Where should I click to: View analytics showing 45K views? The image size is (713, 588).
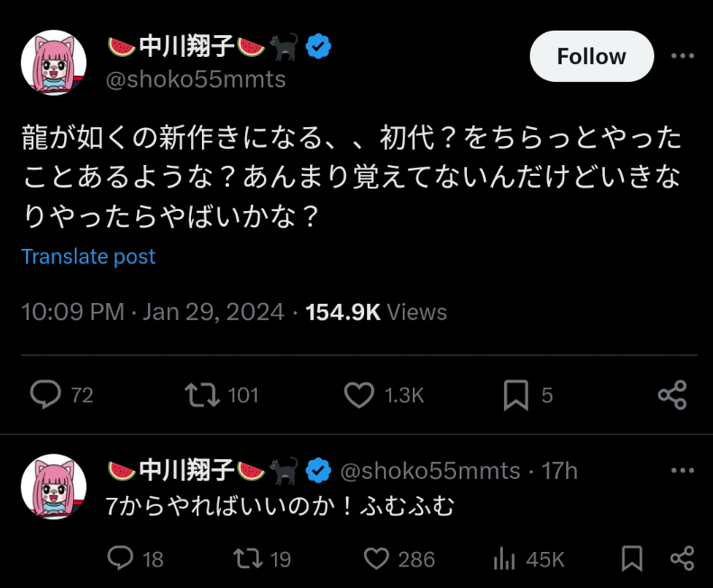[504, 560]
